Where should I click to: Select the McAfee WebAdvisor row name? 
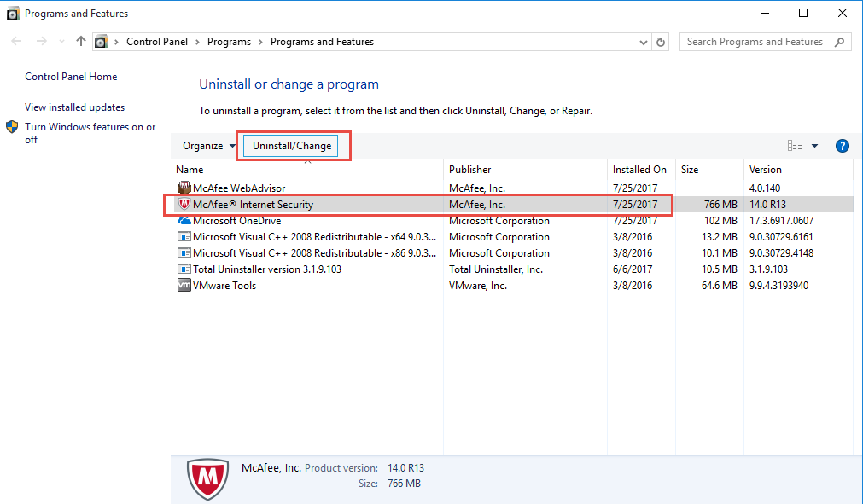[x=239, y=188]
